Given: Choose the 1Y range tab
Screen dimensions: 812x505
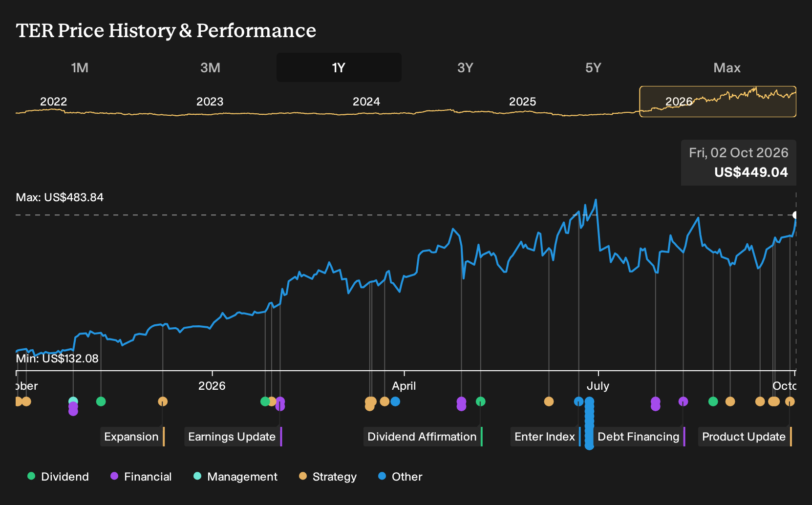Looking at the screenshot, I should coord(339,67).
